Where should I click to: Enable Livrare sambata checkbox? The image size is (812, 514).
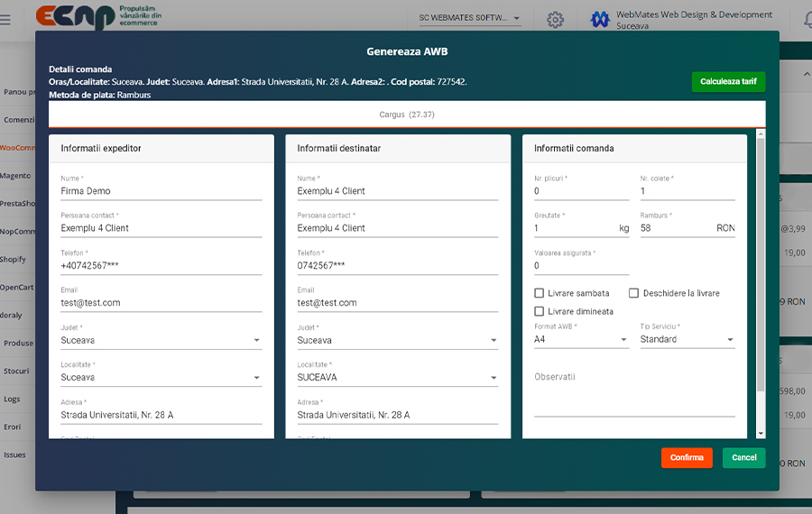(540, 293)
